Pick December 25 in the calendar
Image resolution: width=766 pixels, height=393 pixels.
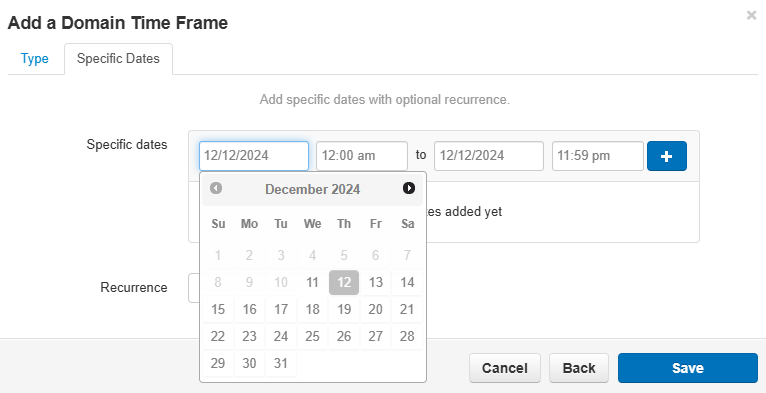tap(312, 336)
